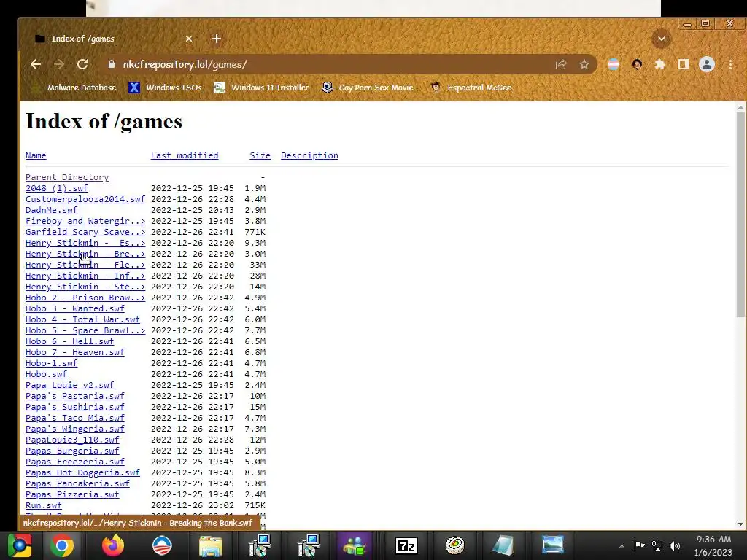
Task: Open Henry Stickmin - Inf.. link
Action: pyautogui.click(x=85, y=276)
